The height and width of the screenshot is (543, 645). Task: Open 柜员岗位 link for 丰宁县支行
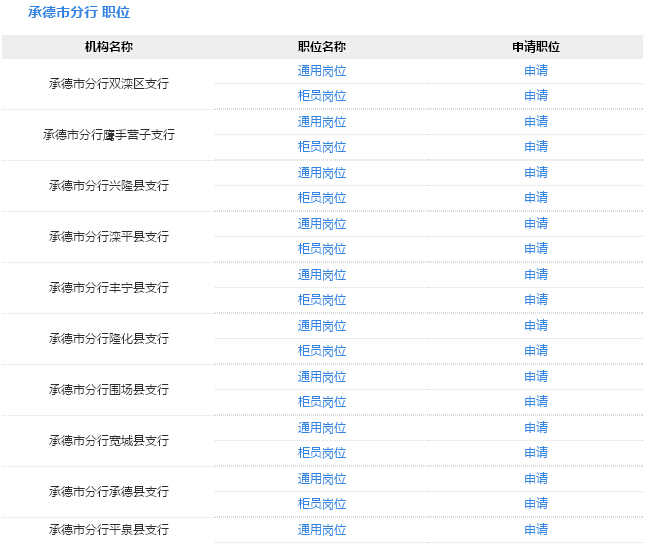coord(322,300)
